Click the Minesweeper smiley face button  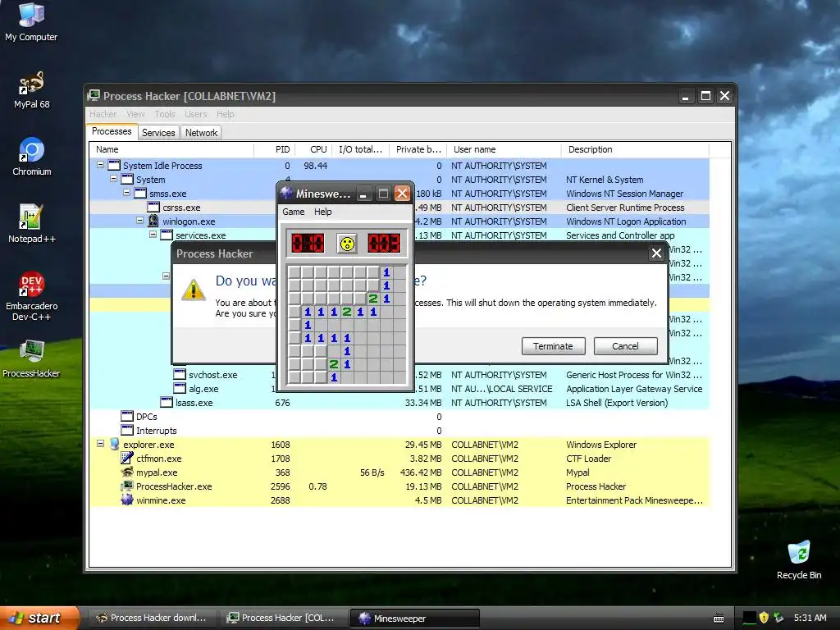[x=347, y=244]
